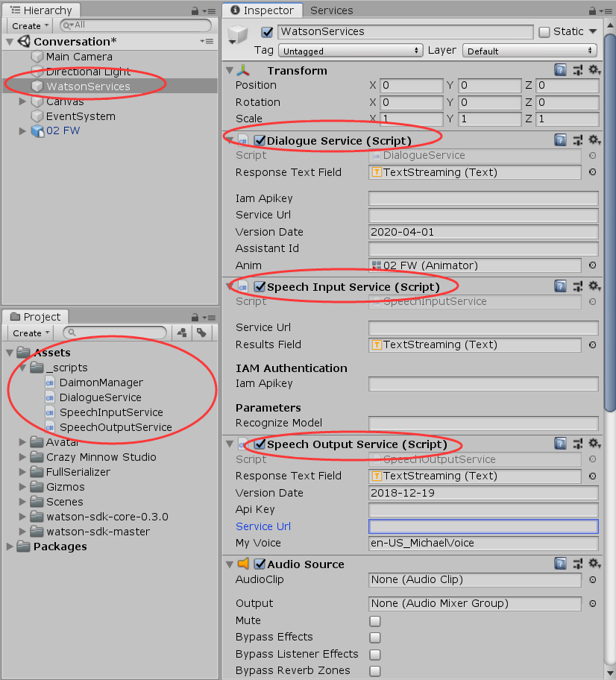This screenshot has height=680, width=616.
Task: Toggle the Hierarchy panel lock icon
Action: point(195,10)
